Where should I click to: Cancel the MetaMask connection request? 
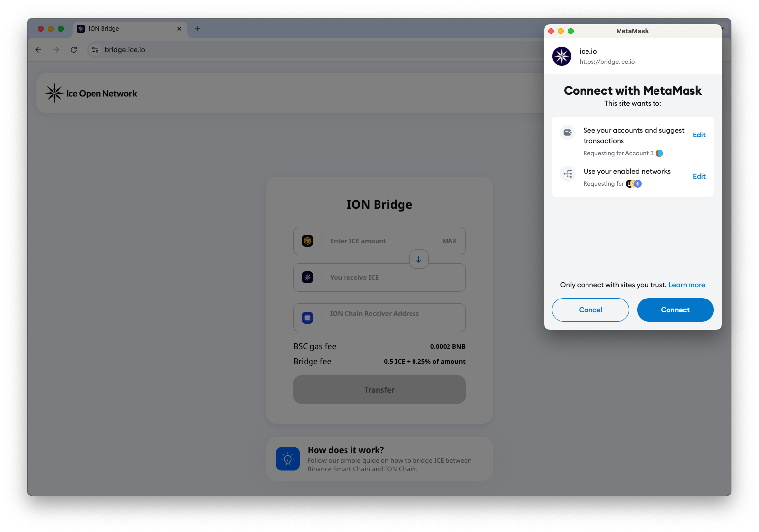pos(590,310)
